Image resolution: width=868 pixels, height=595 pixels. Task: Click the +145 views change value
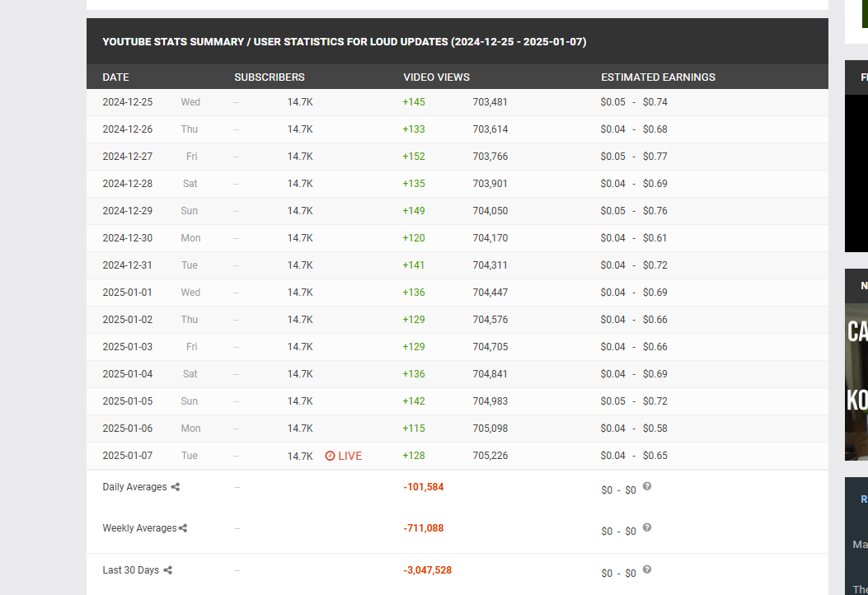414,102
